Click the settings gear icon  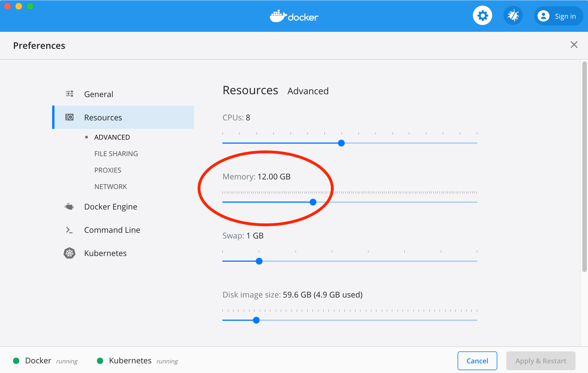pyautogui.click(x=482, y=16)
